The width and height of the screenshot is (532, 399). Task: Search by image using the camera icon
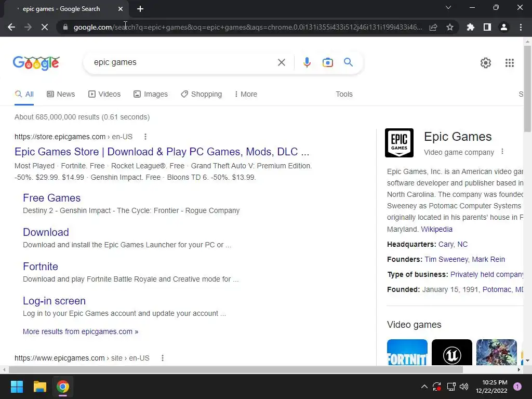tap(328, 62)
